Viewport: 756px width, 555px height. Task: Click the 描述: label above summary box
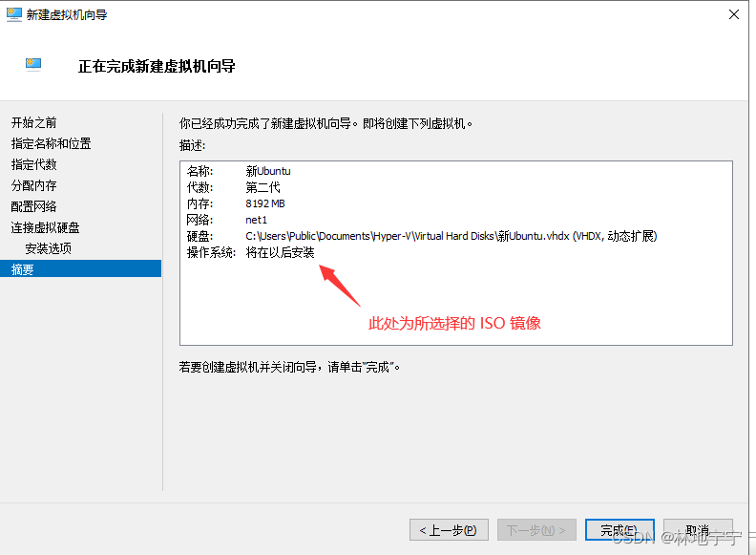point(193,145)
